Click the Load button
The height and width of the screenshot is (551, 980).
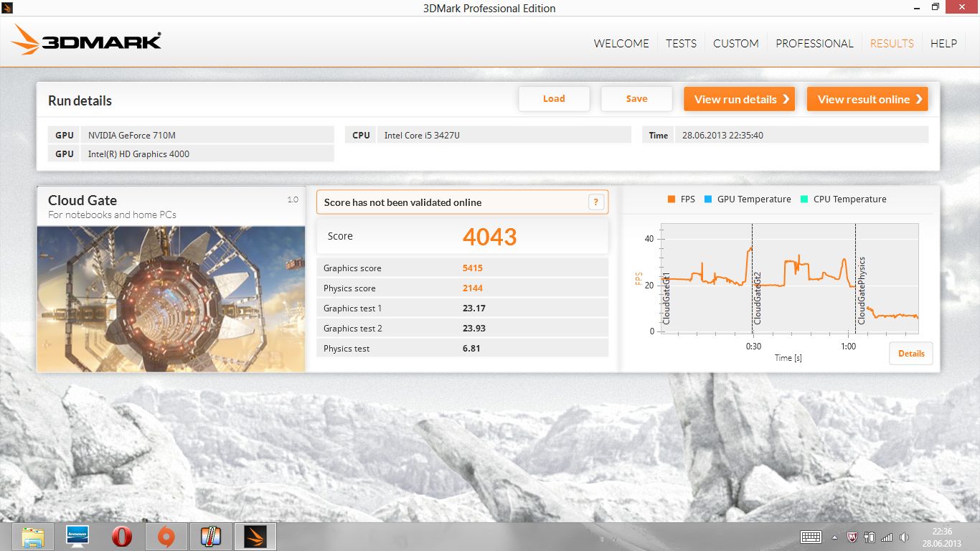pos(554,99)
